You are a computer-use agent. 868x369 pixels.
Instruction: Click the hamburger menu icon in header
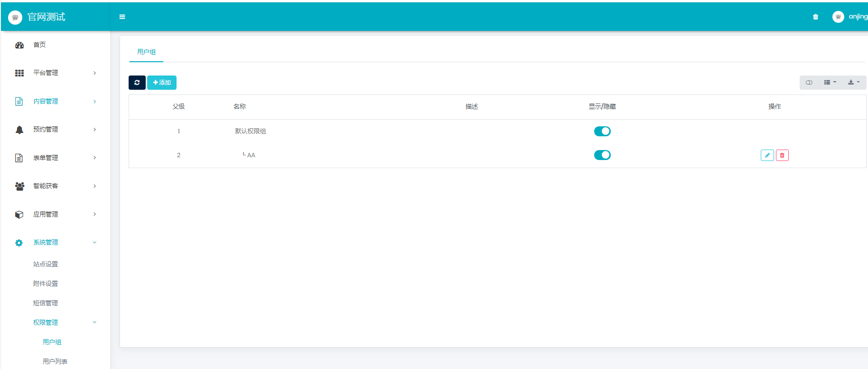click(x=122, y=17)
